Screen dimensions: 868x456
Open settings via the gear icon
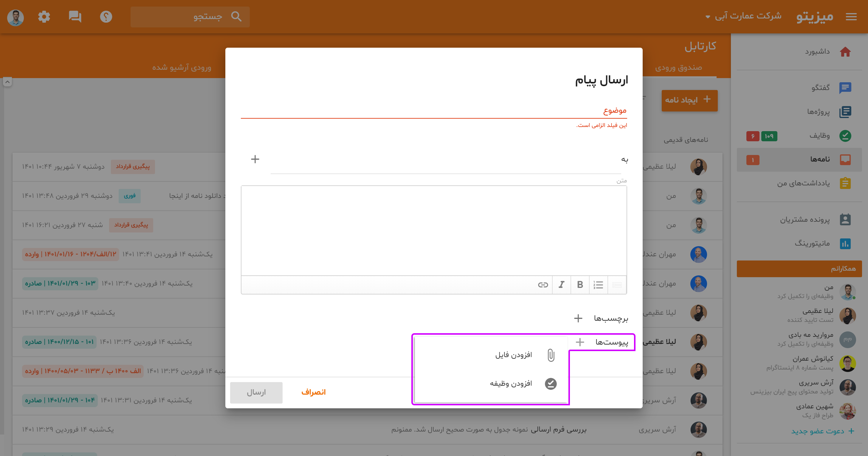pos(44,16)
